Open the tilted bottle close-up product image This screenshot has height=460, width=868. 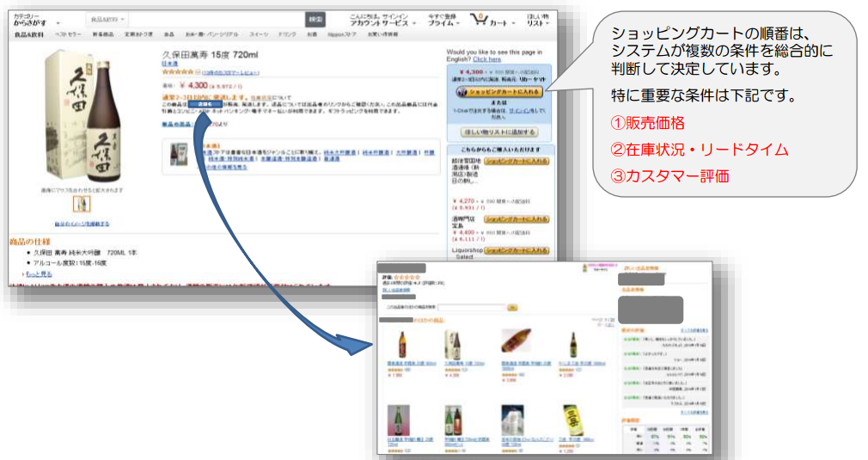click(x=516, y=341)
